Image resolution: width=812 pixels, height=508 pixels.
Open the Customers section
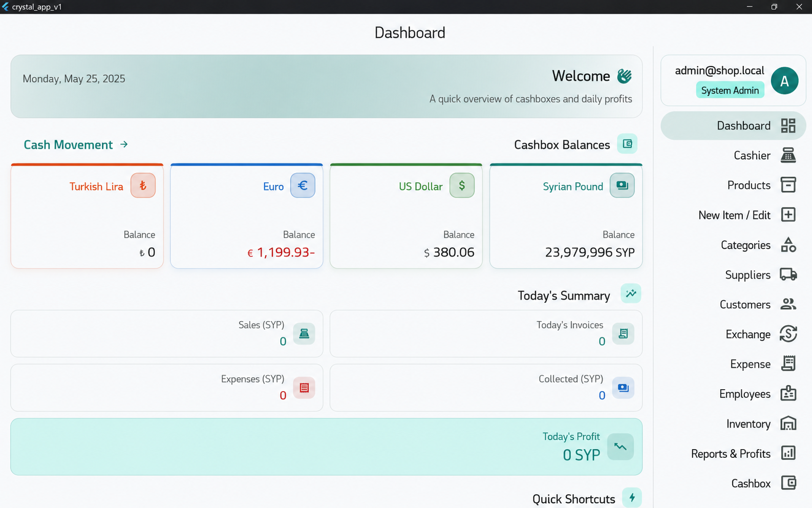point(733,304)
